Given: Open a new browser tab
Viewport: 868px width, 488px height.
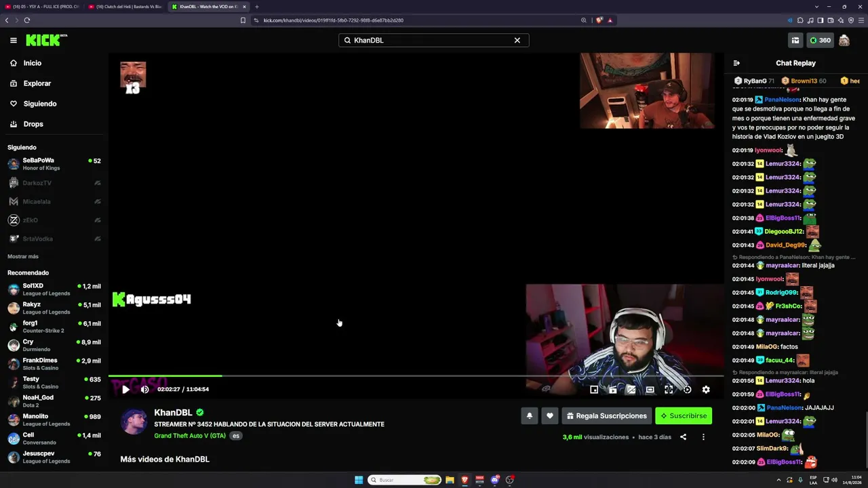Looking at the screenshot, I should pos(257,7).
